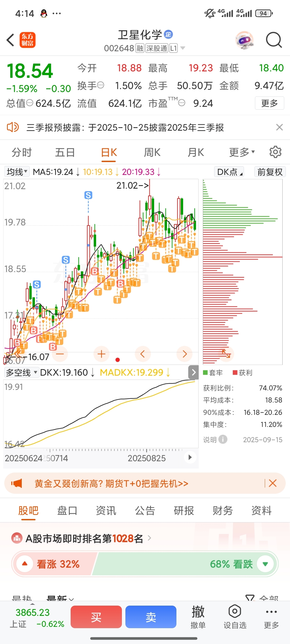Select the 日K chart tab

coord(109,152)
